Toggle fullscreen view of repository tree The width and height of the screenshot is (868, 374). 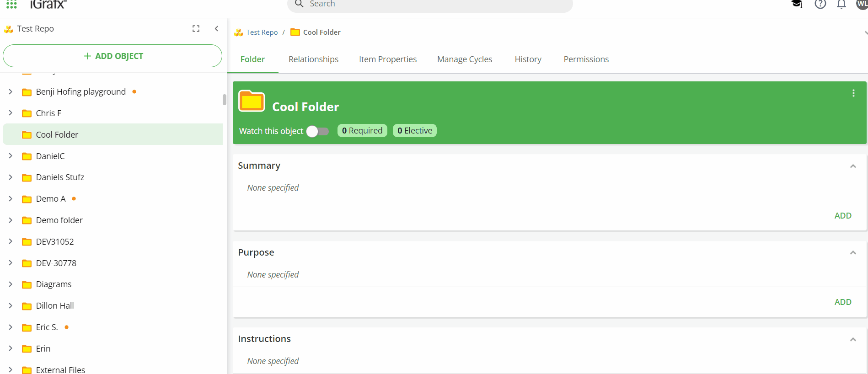(196, 29)
